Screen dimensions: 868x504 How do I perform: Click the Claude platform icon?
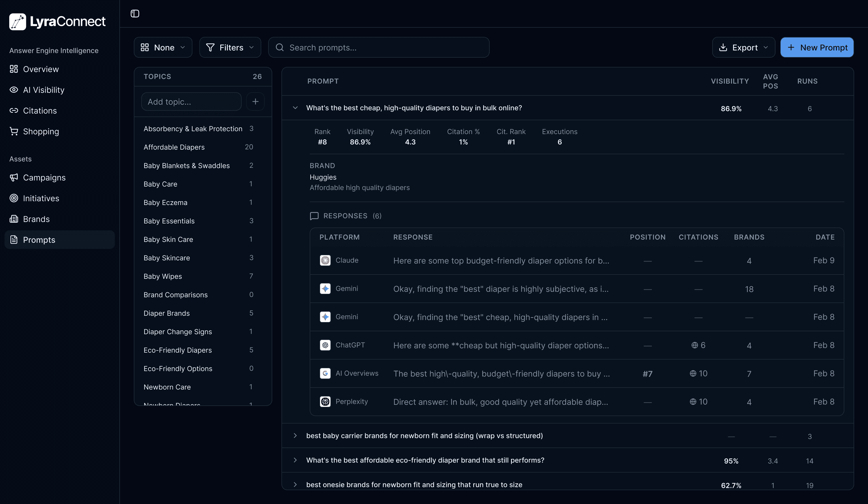click(x=325, y=260)
